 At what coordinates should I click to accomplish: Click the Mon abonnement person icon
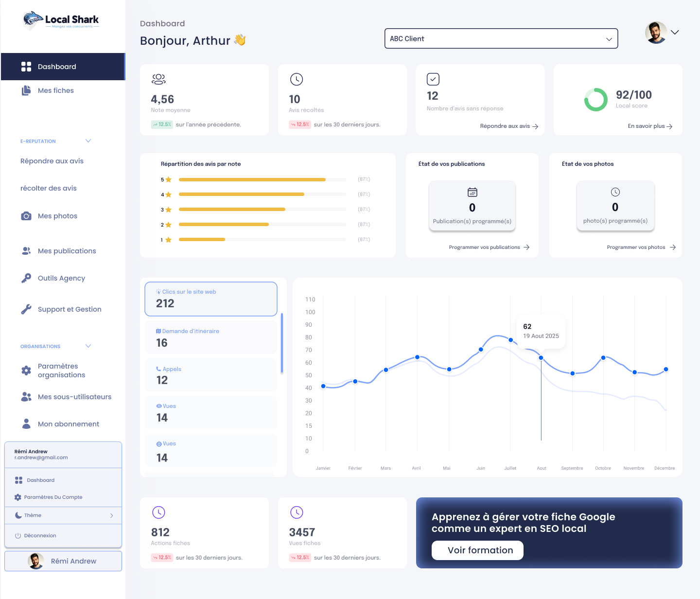(26, 424)
